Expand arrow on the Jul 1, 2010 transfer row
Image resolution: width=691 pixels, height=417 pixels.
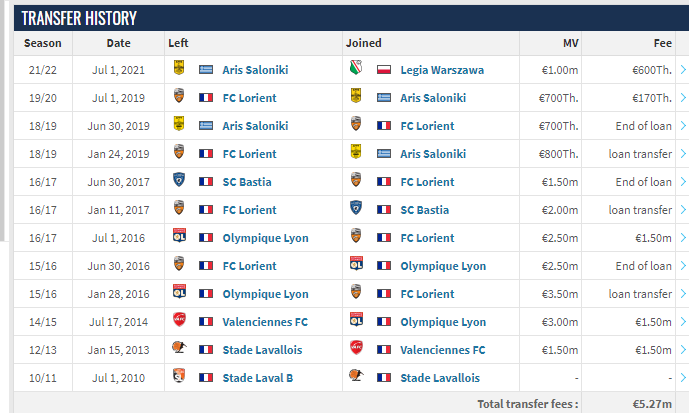point(683,378)
